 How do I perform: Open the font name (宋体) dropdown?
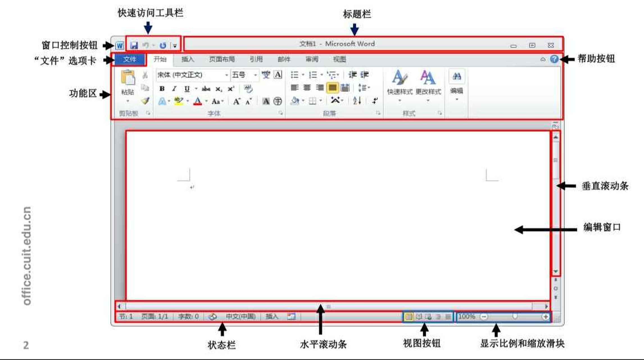click(x=227, y=74)
